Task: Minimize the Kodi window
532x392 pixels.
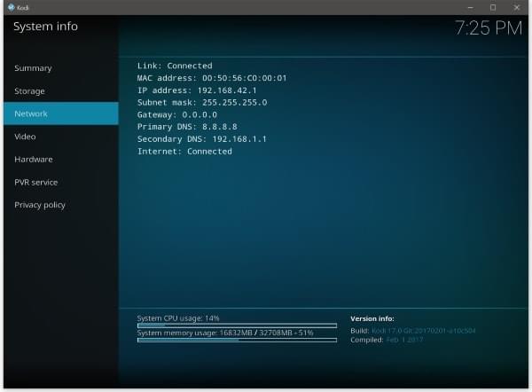Action: pyautogui.click(x=469, y=6)
